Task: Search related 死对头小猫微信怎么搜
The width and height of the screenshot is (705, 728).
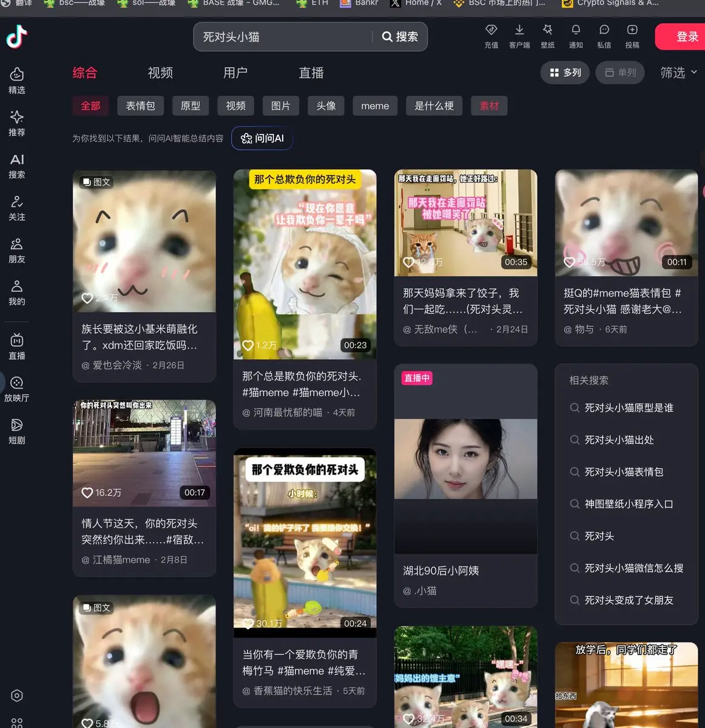Action: point(634,568)
